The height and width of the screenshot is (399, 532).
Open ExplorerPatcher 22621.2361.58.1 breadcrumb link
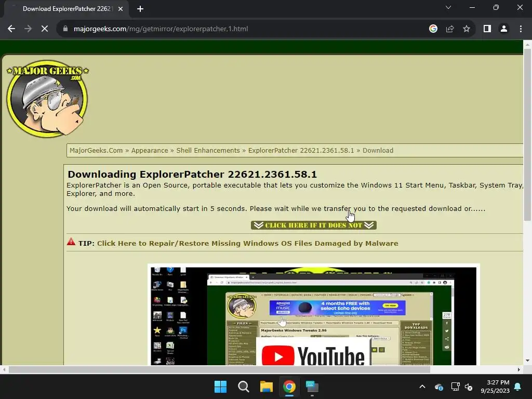coord(301,150)
